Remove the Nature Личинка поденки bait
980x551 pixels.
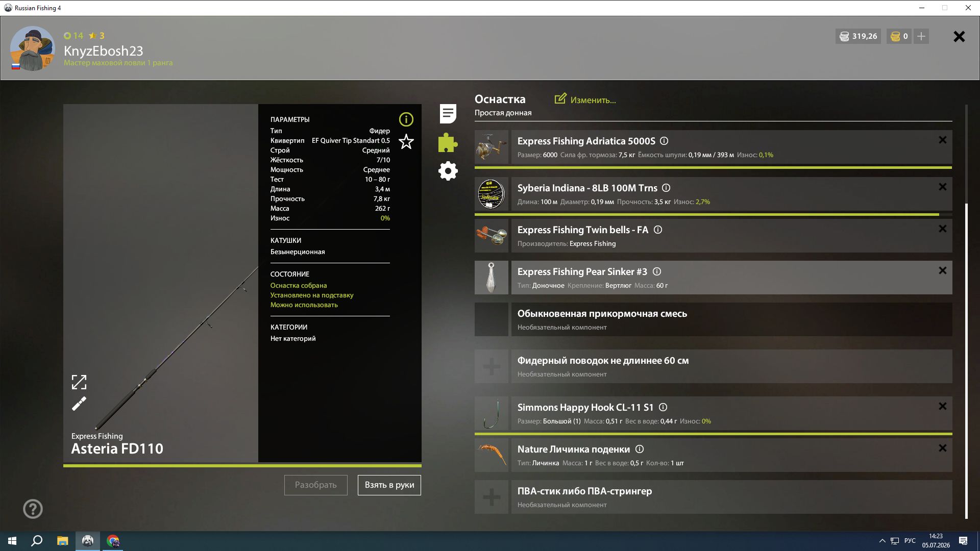pyautogui.click(x=942, y=448)
